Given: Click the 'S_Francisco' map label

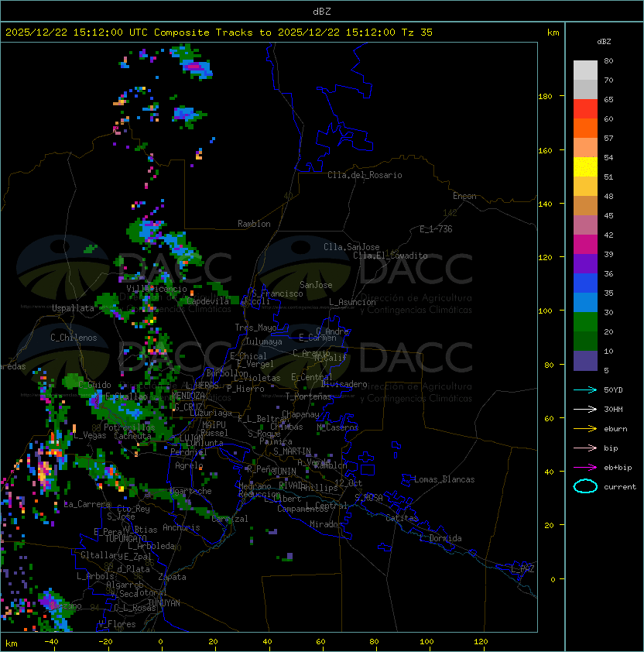Looking at the screenshot, I should pyautogui.click(x=277, y=293).
